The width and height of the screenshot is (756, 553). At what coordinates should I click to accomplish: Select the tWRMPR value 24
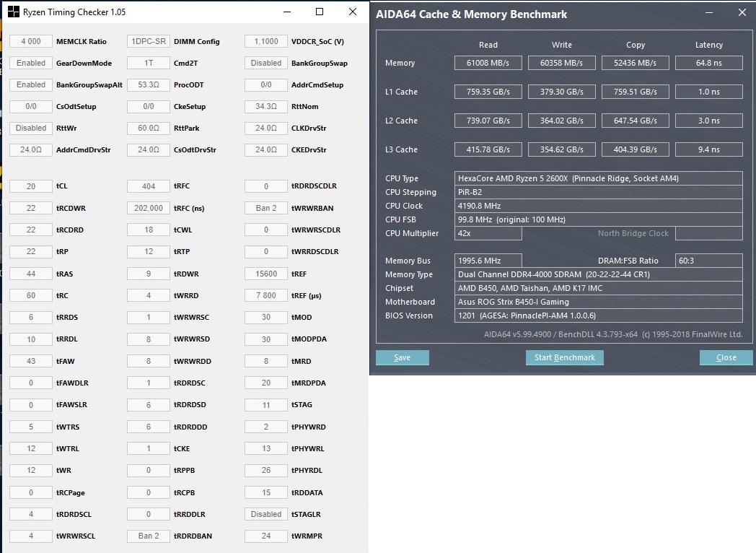(x=266, y=536)
